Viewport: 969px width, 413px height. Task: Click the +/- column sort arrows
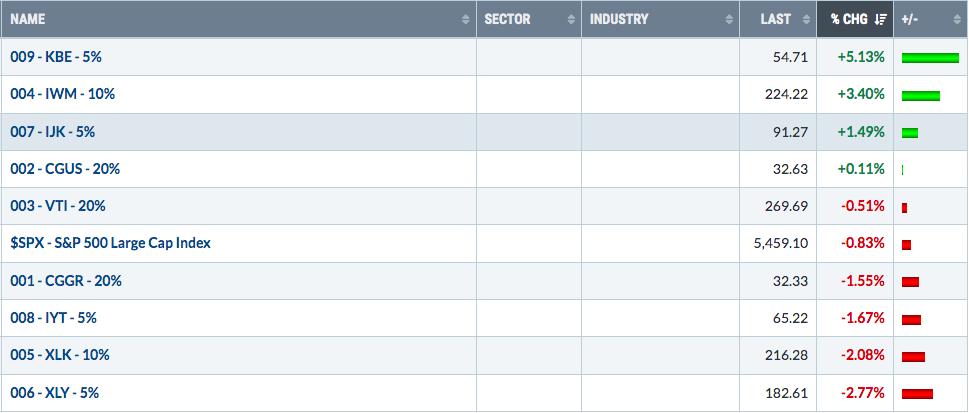tap(957, 20)
